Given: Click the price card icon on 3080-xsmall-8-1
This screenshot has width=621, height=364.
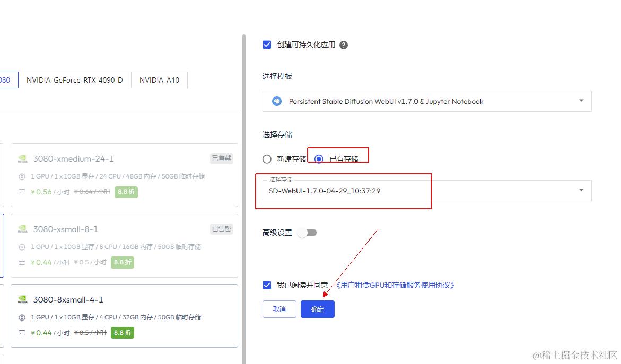Looking at the screenshot, I should 22,262.
